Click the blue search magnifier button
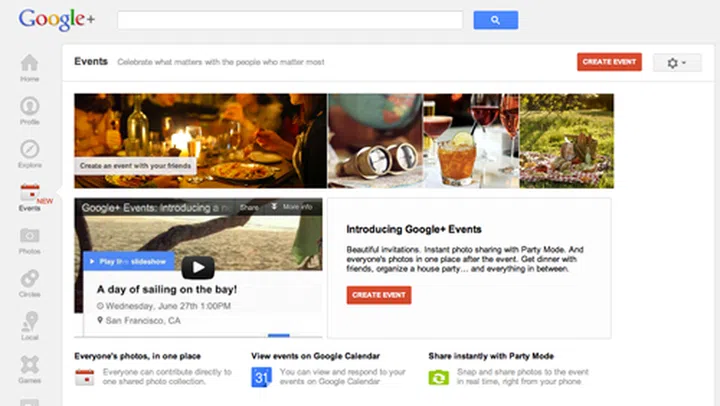 [495, 20]
